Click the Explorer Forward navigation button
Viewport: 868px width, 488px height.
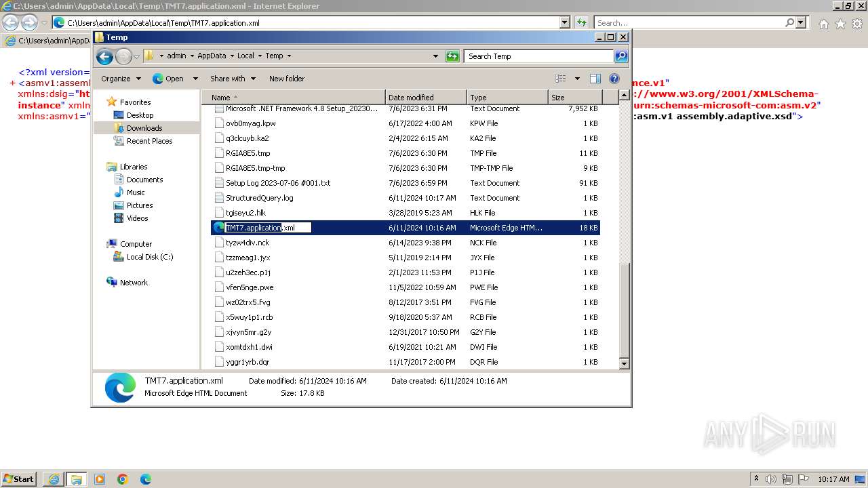pyautogui.click(x=123, y=56)
